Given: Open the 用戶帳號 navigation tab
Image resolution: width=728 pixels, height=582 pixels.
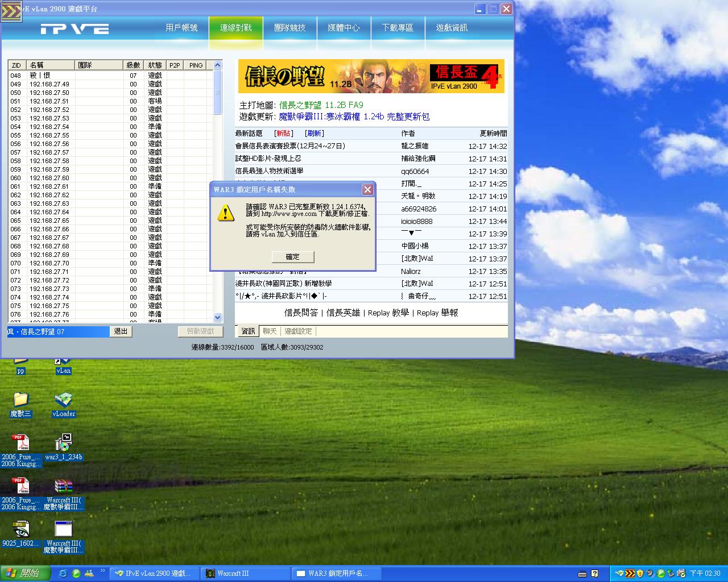Looking at the screenshot, I should click(x=181, y=28).
